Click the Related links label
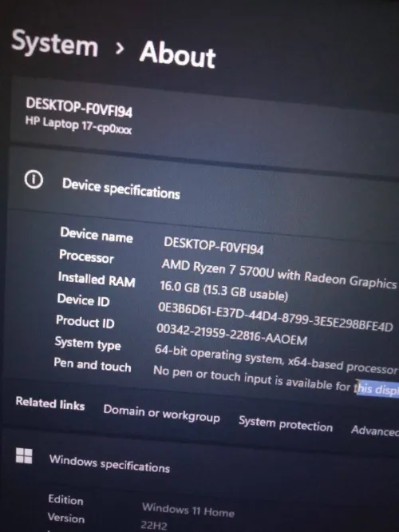This screenshot has height=532, width=399. [50, 403]
